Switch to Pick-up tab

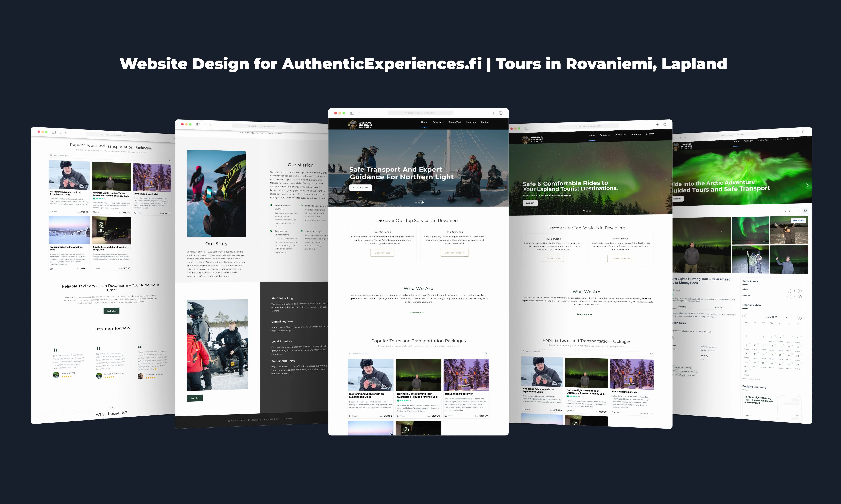[719, 308]
